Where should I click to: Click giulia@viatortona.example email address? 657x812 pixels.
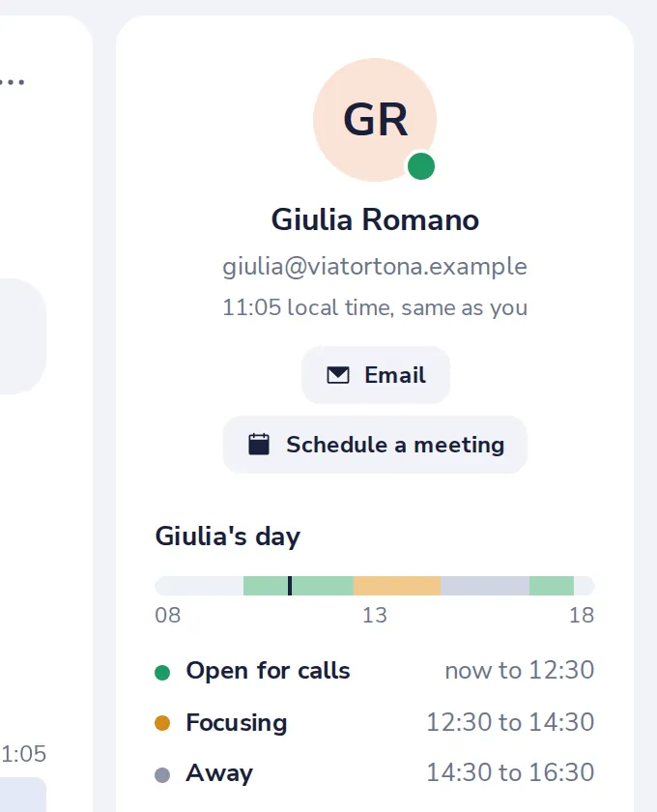(x=375, y=267)
